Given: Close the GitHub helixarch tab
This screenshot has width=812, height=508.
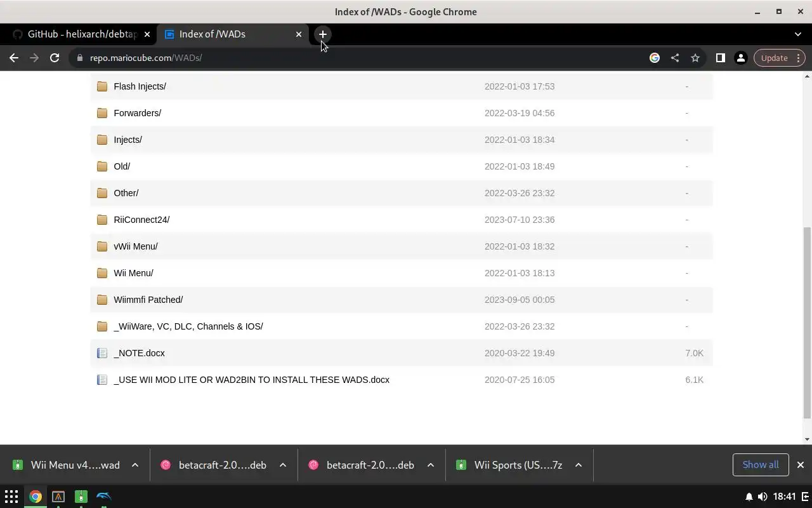Looking at the screenshot, I should (x=147, y=34).
